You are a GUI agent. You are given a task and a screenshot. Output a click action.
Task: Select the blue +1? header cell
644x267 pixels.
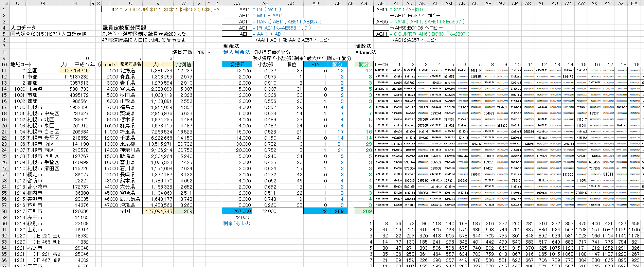(316, 64)
